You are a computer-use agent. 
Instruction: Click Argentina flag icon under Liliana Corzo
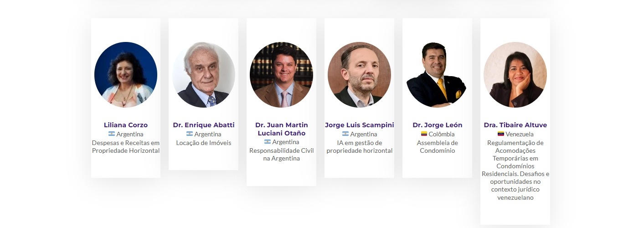coord(112,134)
